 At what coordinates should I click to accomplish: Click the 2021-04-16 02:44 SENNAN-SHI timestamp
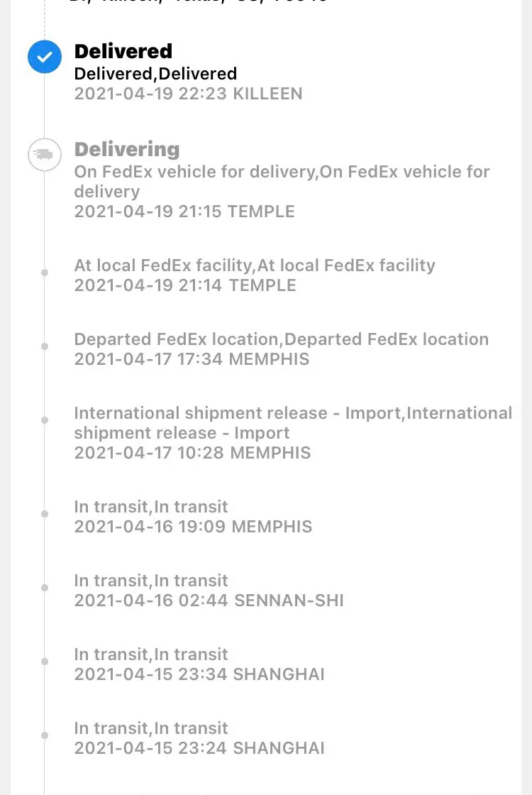pos(209,601)
